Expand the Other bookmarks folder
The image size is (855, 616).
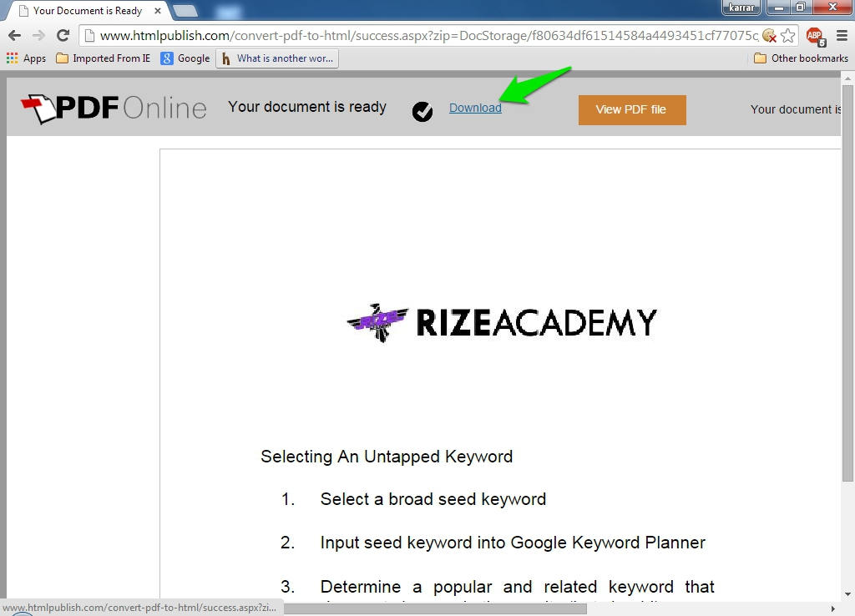point(801,58)
